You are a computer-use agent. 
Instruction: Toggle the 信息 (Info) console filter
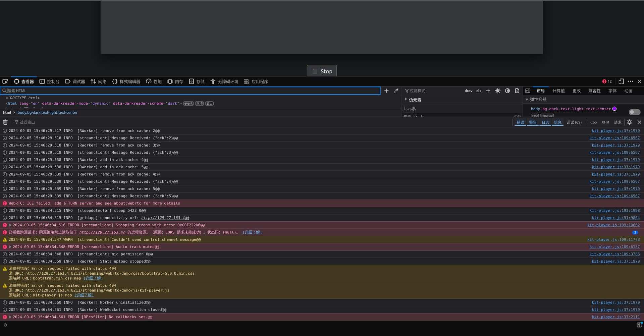click(557, 122)
